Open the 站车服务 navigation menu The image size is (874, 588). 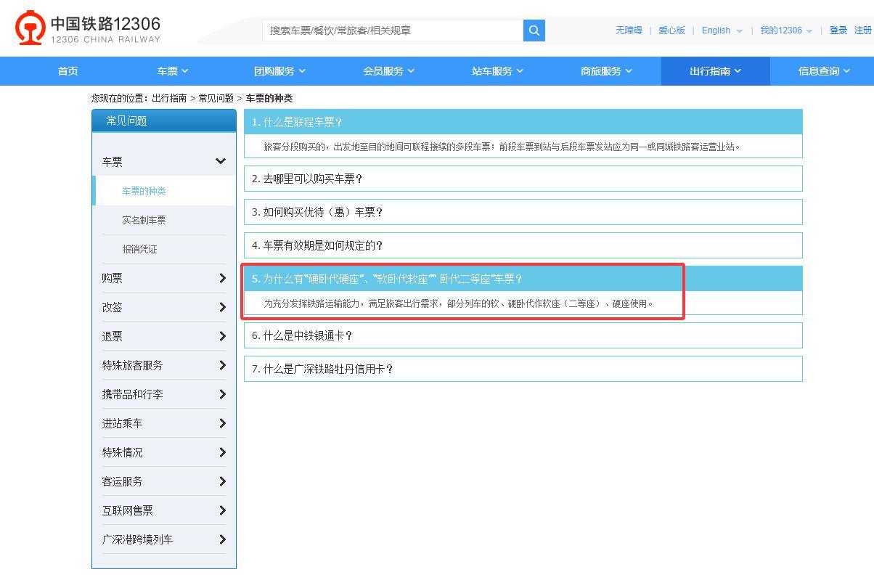click(x=498, y=71)
